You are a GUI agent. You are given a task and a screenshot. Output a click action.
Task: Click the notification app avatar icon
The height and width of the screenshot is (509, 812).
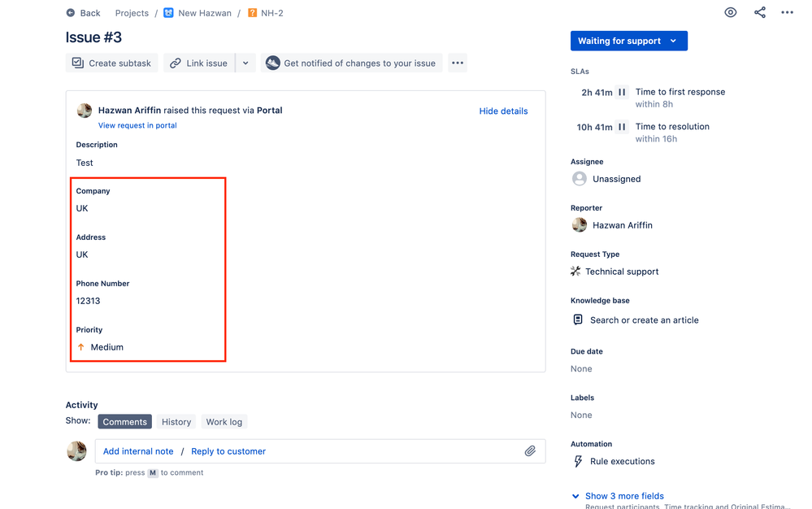272,63
